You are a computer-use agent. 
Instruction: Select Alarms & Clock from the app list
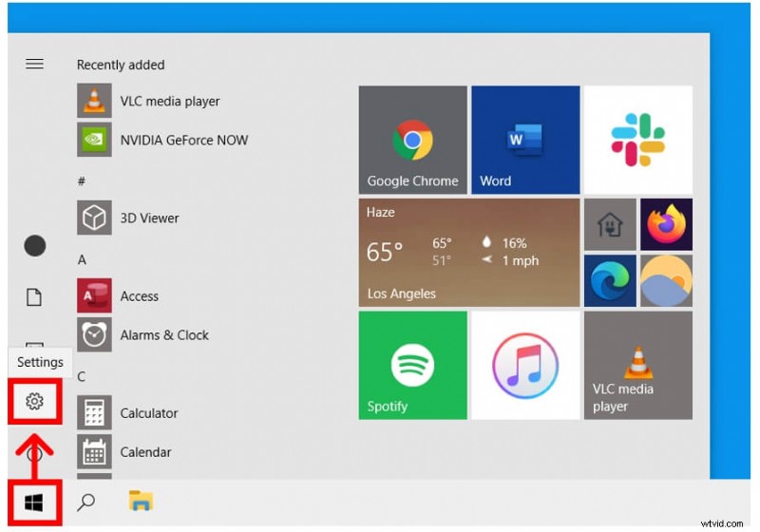[x=163, y=335]
